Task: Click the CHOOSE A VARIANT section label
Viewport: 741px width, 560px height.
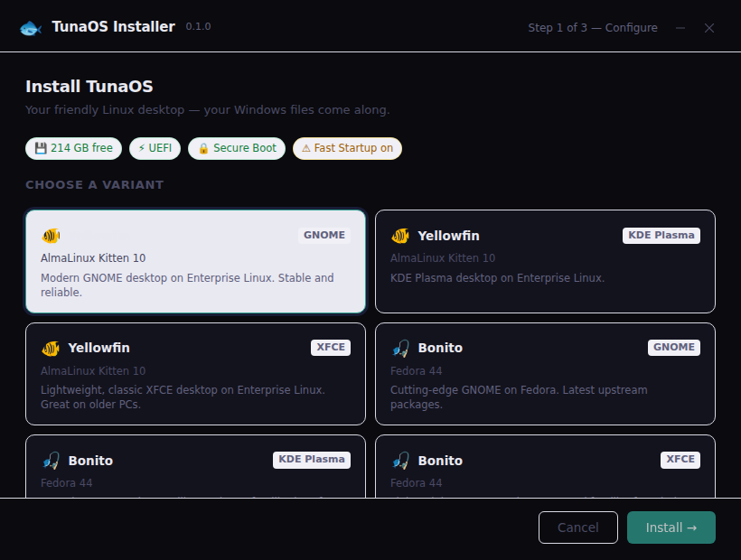Action: point(95,184)
